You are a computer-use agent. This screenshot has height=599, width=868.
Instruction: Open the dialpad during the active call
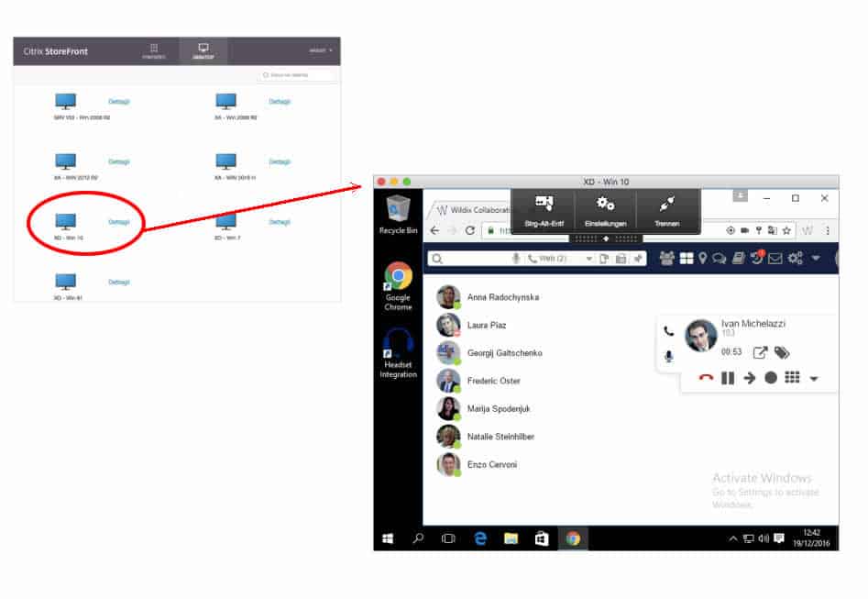click(791, 378)
